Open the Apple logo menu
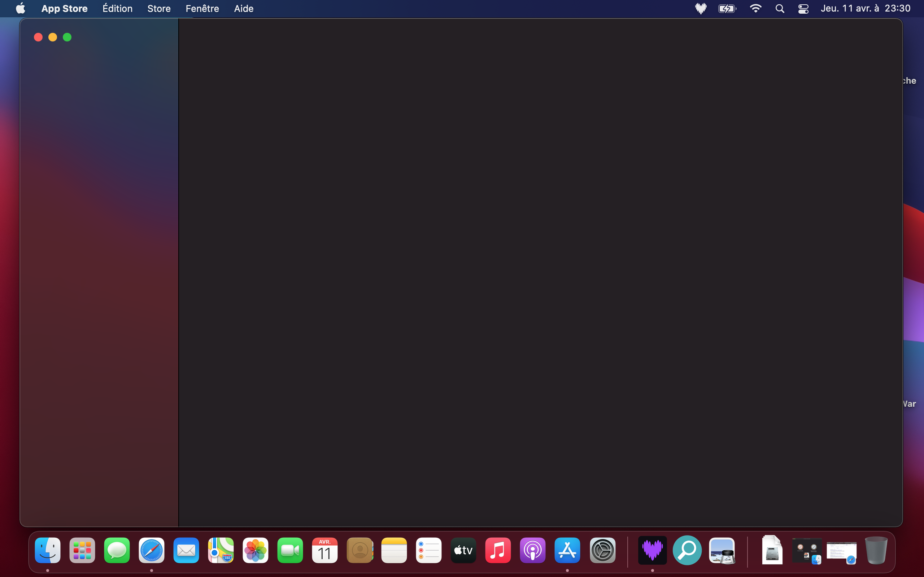This screenshot has width=924, height=577. point(21,8)
